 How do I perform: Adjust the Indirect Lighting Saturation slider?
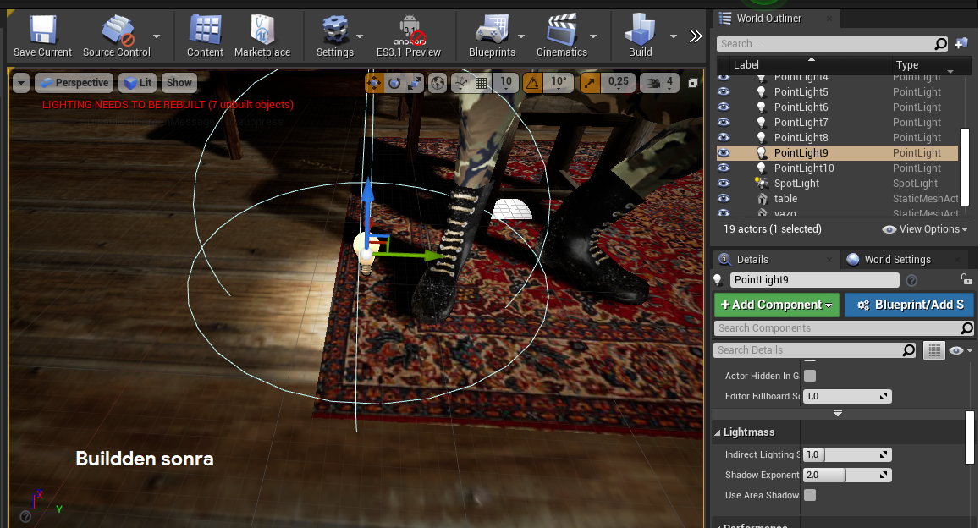click(847, 455)
